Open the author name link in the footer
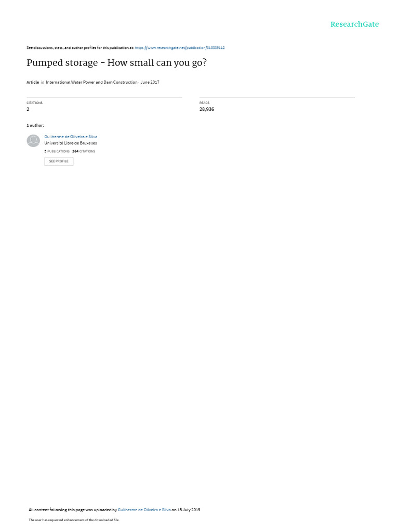This screenshot has width=399, height=532. (x=144, y=510)
